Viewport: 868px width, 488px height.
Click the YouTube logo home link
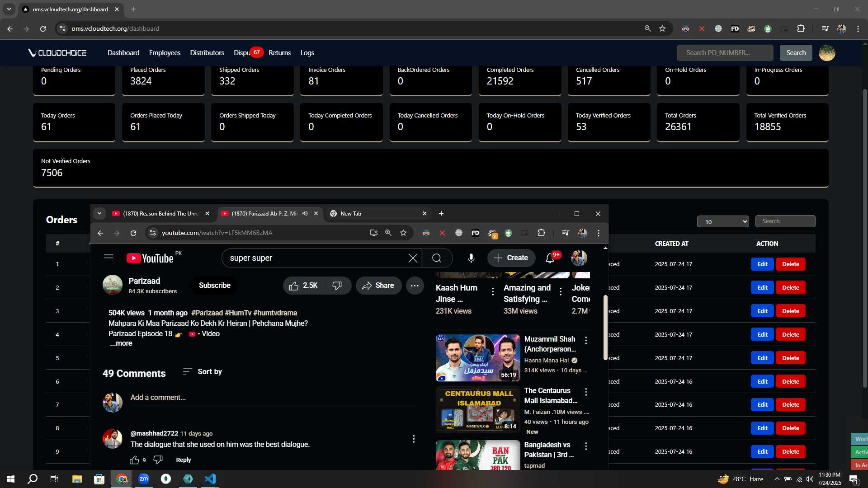(x=150, y=258)
